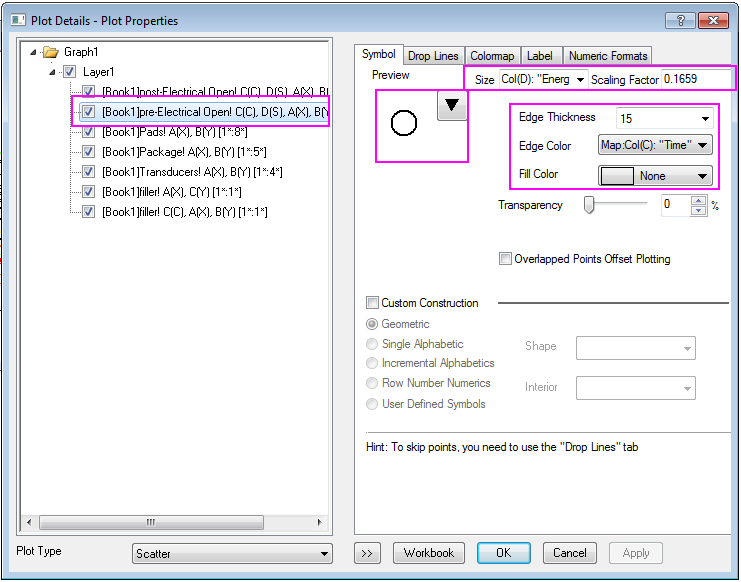Collapse the Graph1 tree node
This screenshot has height=582, width=741.
point(35,52)
